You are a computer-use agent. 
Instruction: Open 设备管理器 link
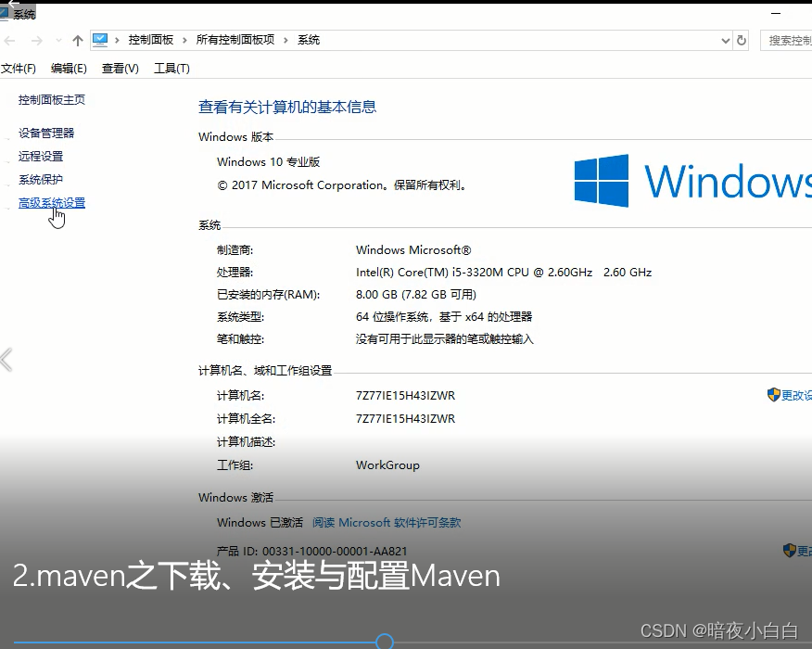point(46,134)
